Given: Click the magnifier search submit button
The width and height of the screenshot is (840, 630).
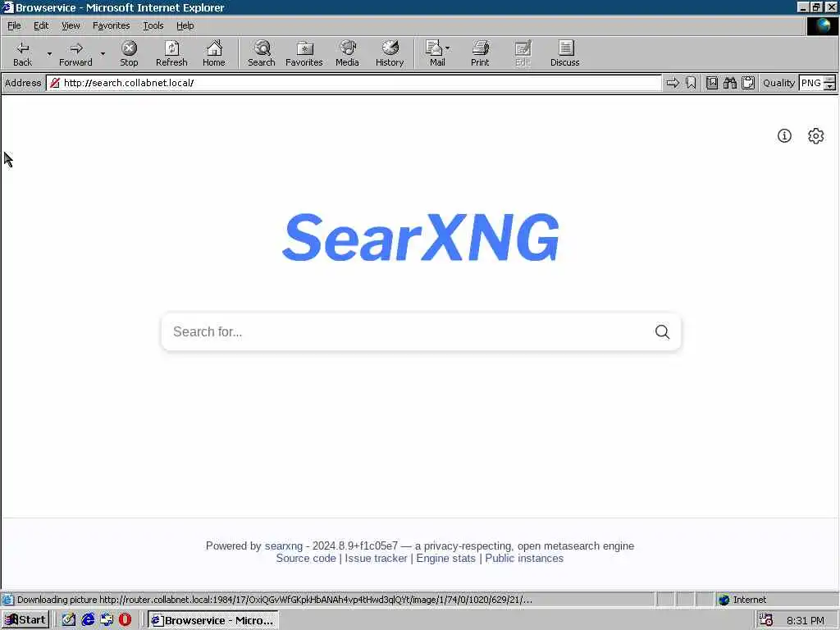Looking at the screenshot, I should [662, 332].
